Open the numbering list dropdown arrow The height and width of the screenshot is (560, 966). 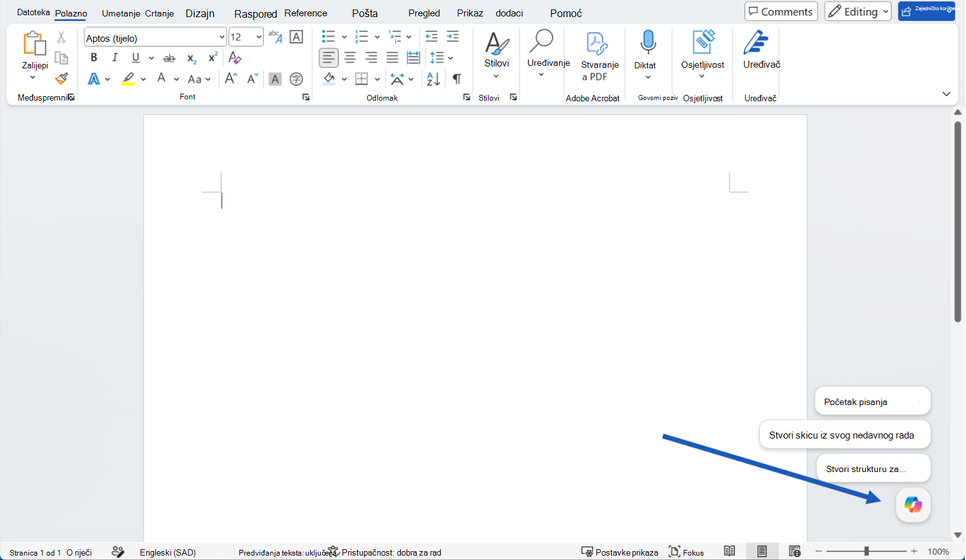pos(377,37)
